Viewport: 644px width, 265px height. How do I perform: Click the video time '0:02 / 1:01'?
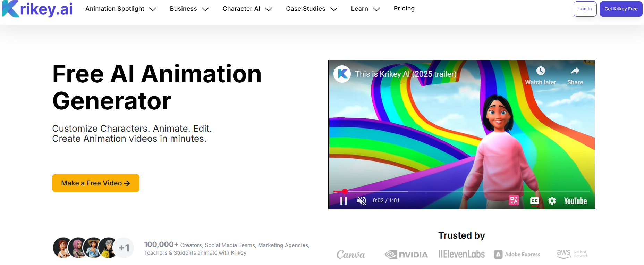[386, 201]
